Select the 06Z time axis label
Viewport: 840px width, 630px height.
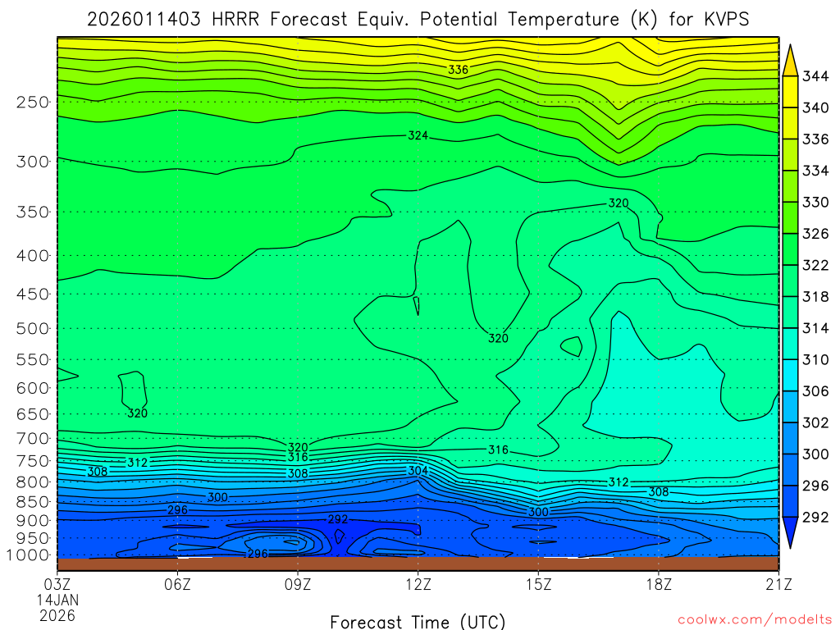coord(177,584)
